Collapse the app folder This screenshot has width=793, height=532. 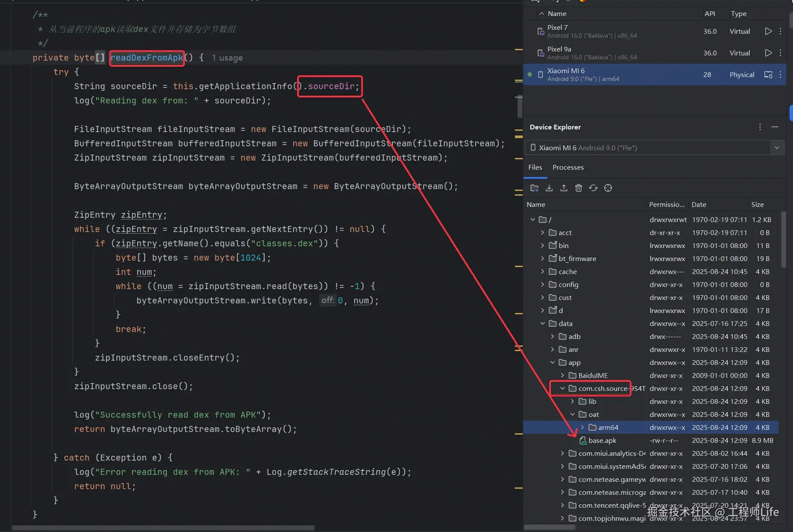click(x=553, y=362)
